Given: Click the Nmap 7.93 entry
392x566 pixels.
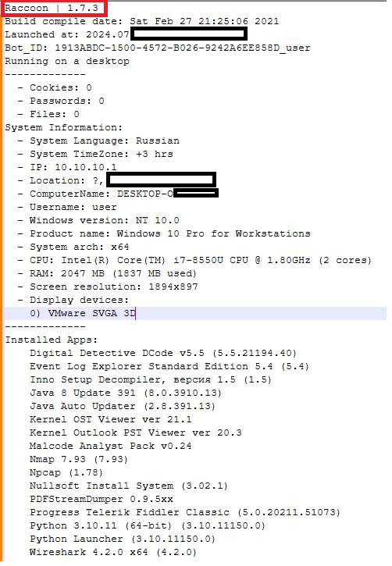Looking at the screenshot, I should point(79,460).
